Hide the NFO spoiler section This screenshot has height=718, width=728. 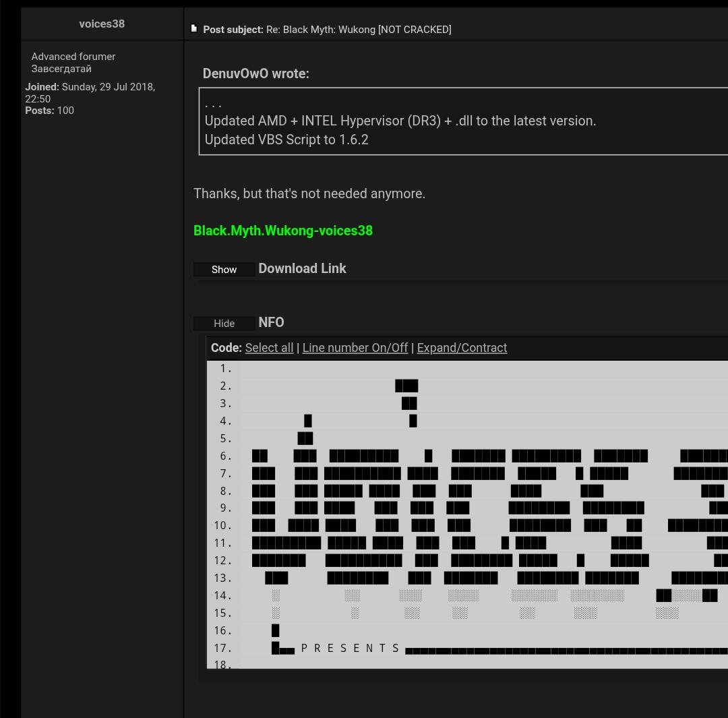pyautogui.click(x=224, y=323)
